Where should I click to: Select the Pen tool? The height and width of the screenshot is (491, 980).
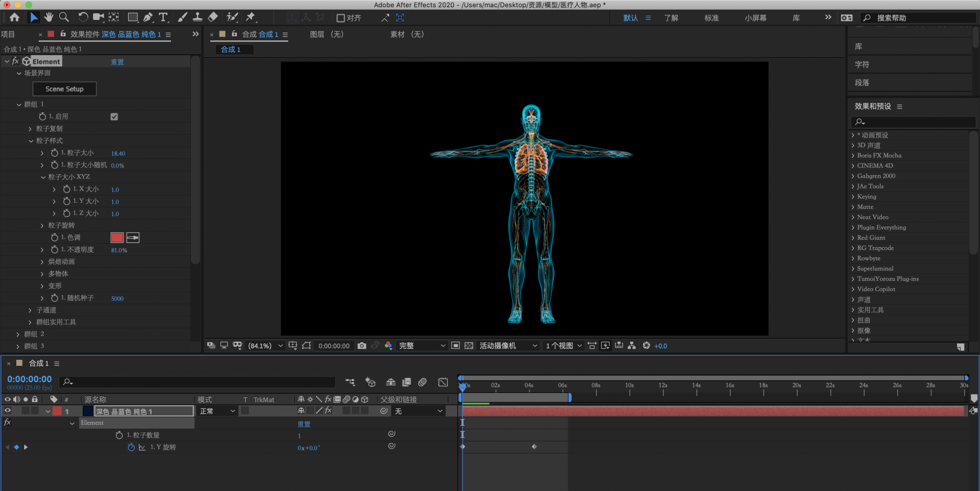tap(148, 17)
